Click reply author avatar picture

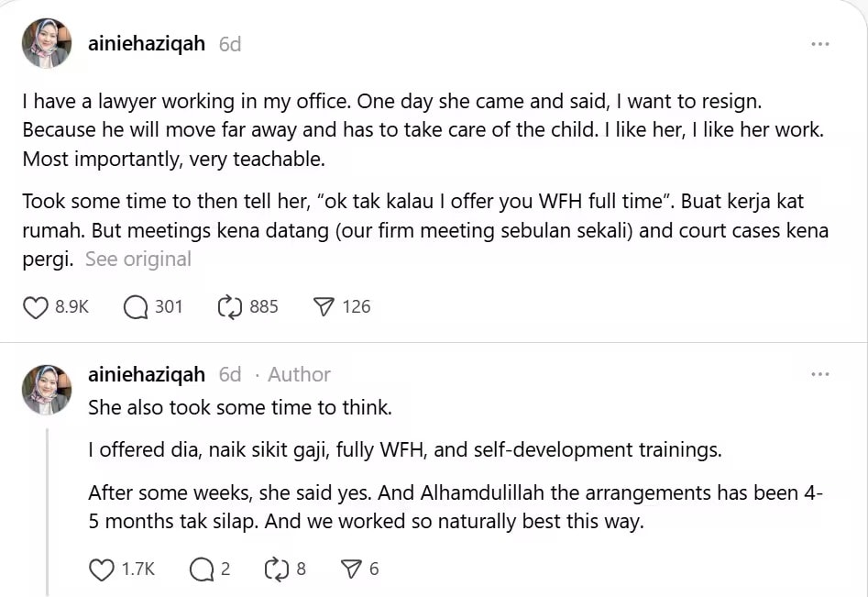tap(46, 389)
